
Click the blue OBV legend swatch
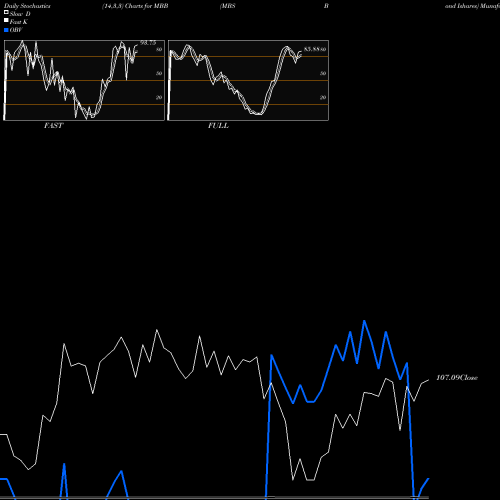[x=6, y=30]
